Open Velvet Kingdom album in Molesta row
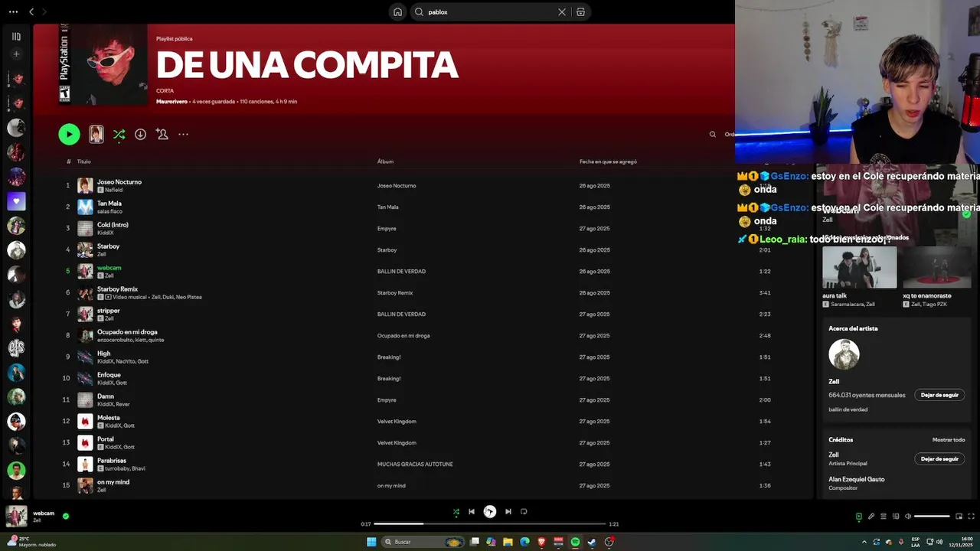The image size is (980, 551). tap(397, 422)
